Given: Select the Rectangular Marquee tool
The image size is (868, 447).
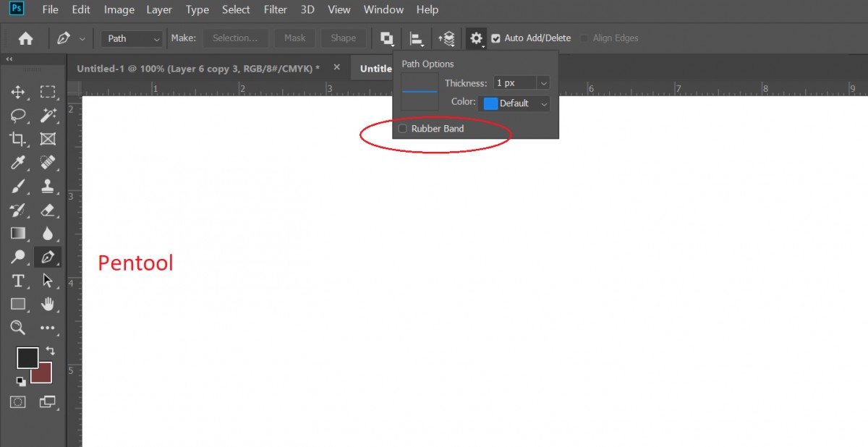Looking at the screenshot, I should (x=48, y=92).
